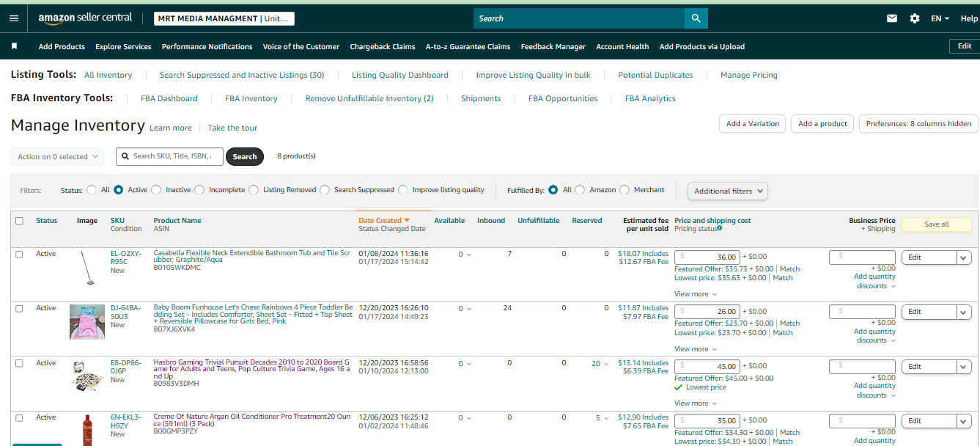Check the row for SKU DJ-64BA-50U3
Viewport: 980px width, 446px height.
(19, 309)
